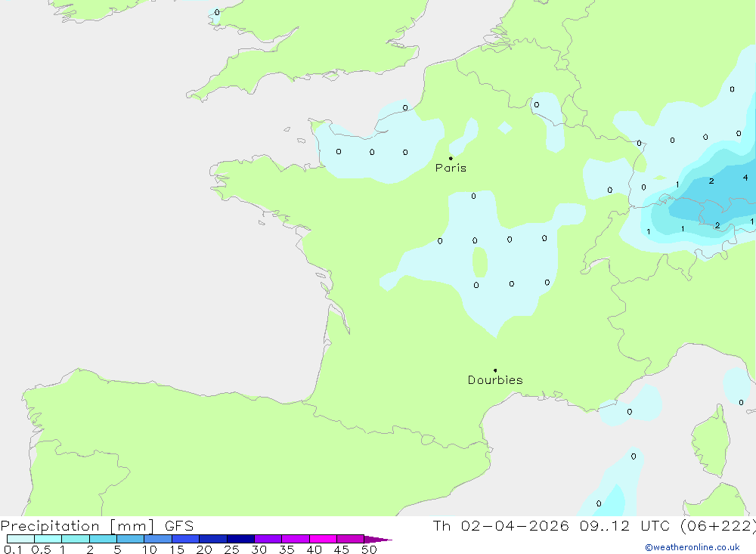Select the 0.1 mm lightest legend swatch

pos(20,539)
